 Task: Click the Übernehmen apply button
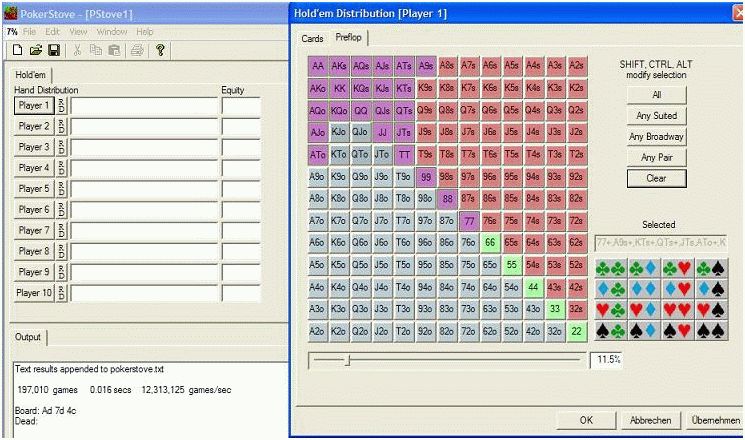coord(715,420)
